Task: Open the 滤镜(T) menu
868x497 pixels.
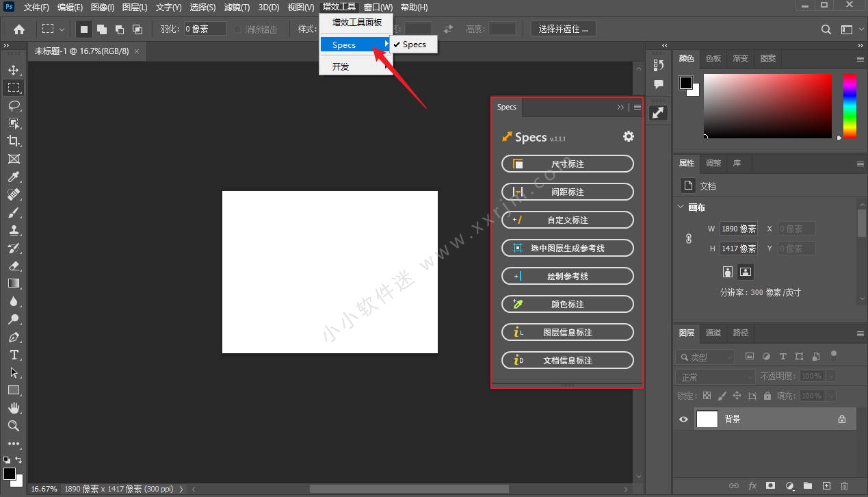Action: click(x=237, y=8)
